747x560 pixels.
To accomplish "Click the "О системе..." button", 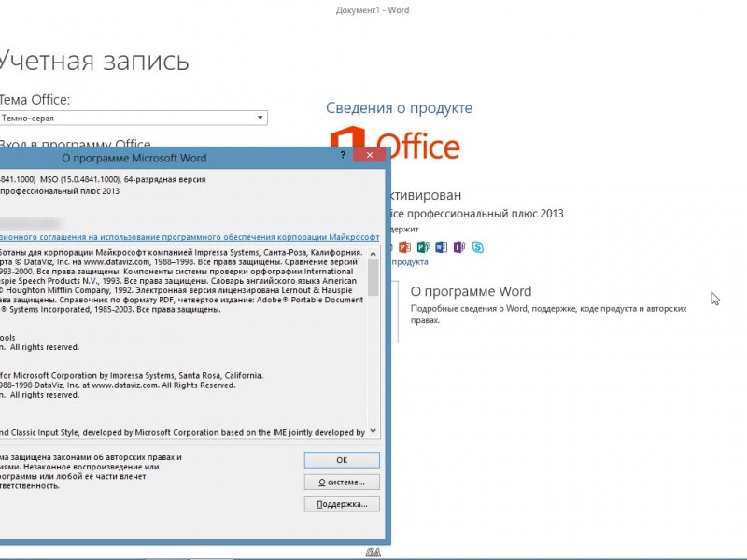I will point(342,482).
